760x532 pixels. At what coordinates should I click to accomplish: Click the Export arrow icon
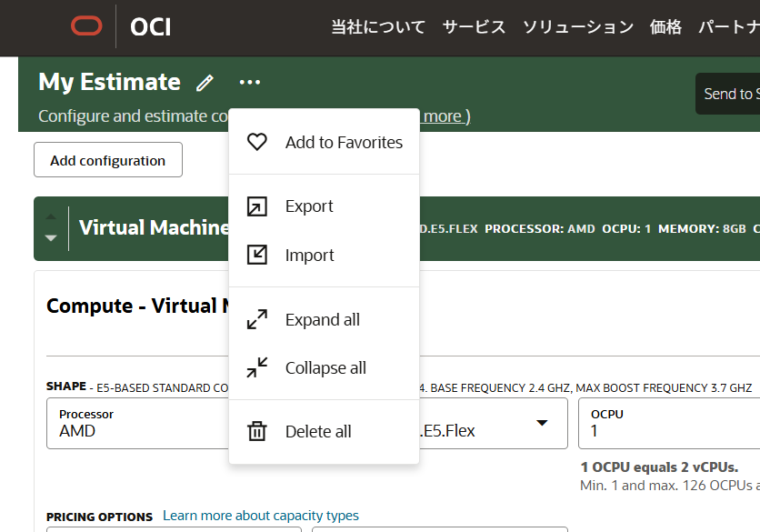click(x=257, y=206)
